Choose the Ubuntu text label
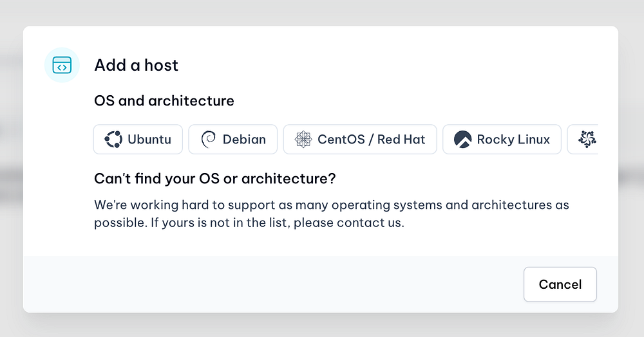The width and height of the screenshot is (644, 337). click(x=149, y=140)
